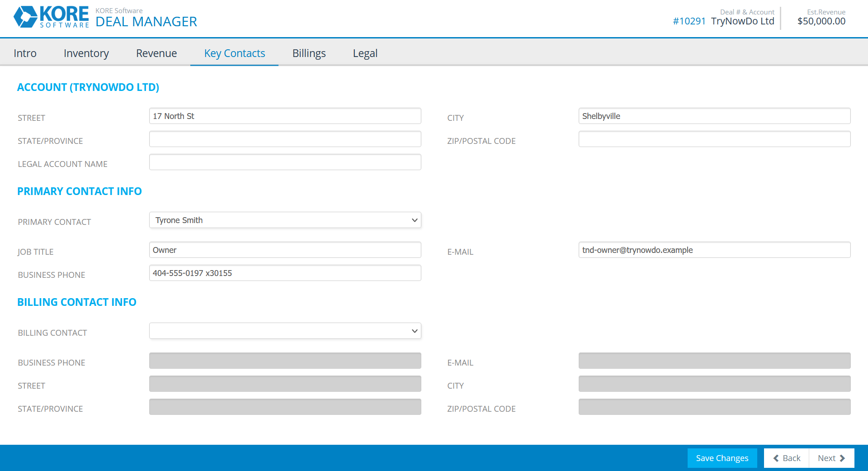Open the Billings tab

click(309, 53)
